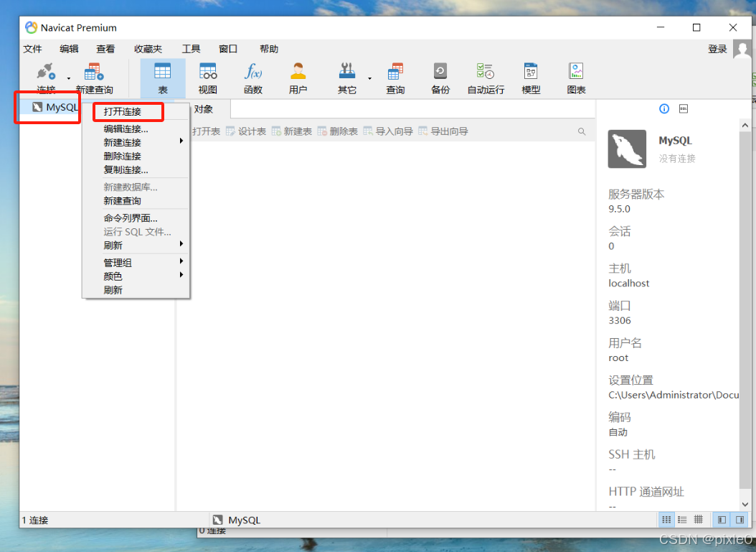The height and width of the screenshot is (552, 756).
Task: Click the port value '3306'
Action: point(620,320)
